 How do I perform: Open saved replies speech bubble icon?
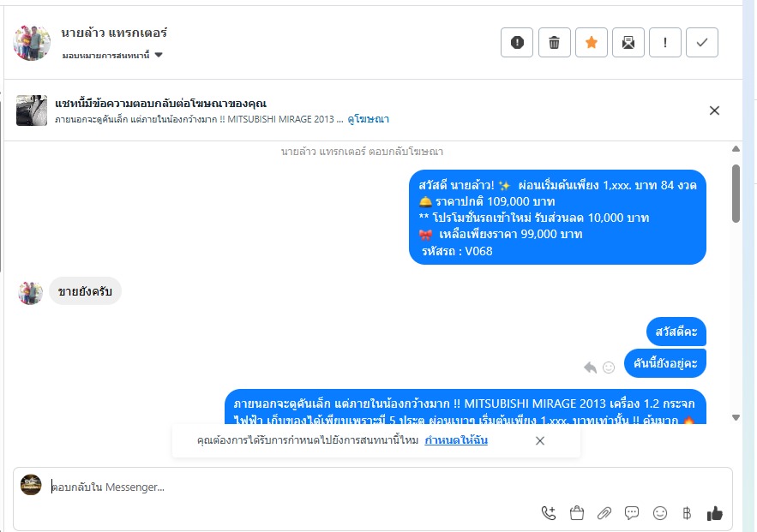coord(632,513)
